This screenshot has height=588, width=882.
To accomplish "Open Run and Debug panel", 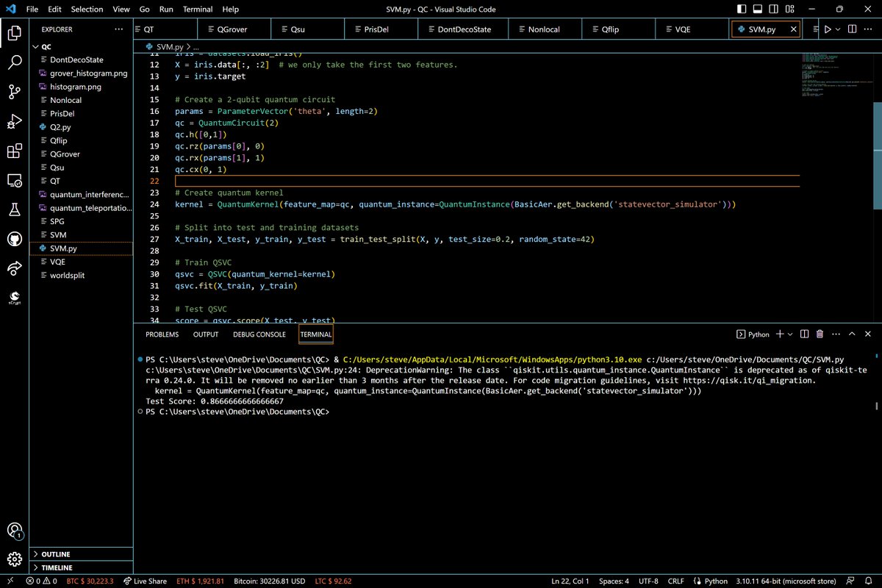I will (x=14, y=121).
